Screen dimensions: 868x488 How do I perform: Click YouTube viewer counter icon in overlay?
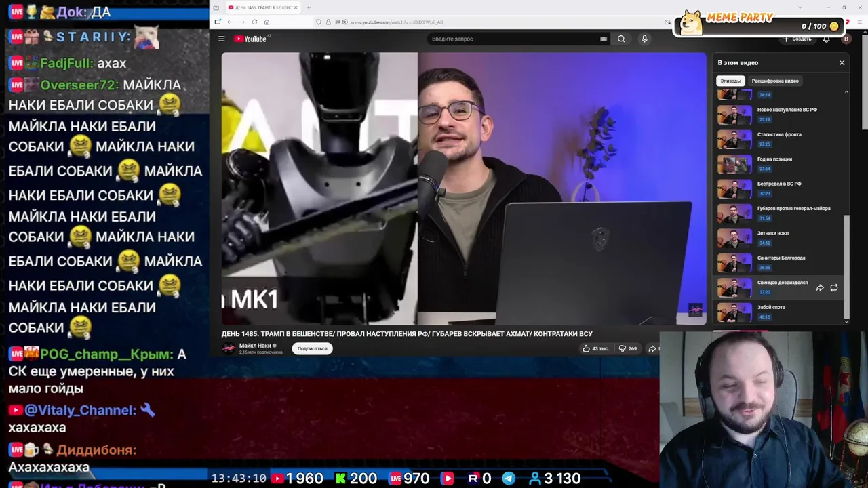pos(277,479)
